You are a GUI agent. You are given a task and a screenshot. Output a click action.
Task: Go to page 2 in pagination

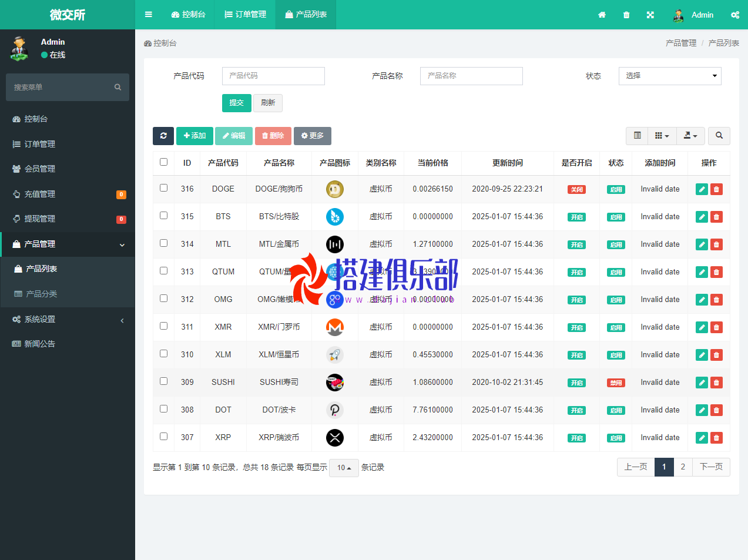[683, 467]
